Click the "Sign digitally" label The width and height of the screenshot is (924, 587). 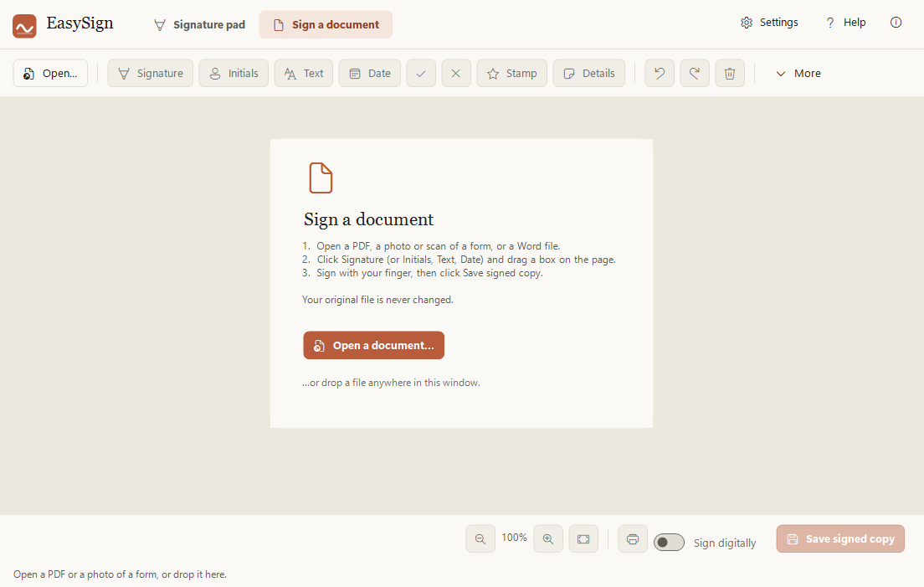[725, 543]
